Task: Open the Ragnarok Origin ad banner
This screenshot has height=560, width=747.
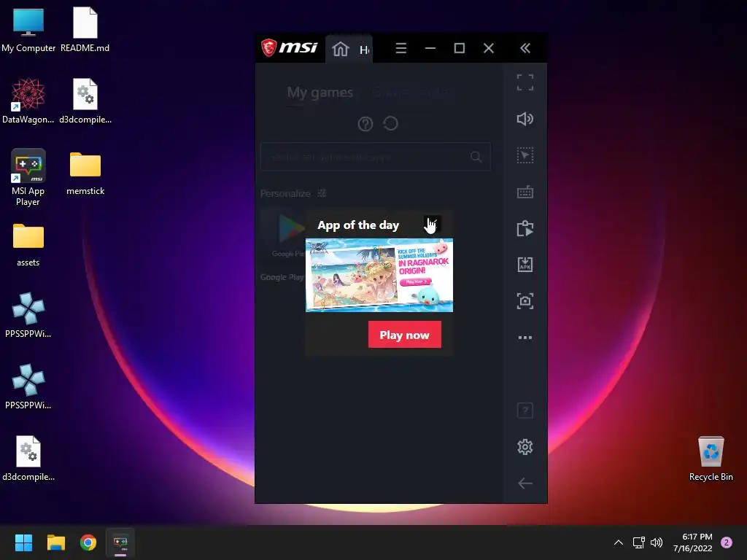Action: tap(379, 275)
